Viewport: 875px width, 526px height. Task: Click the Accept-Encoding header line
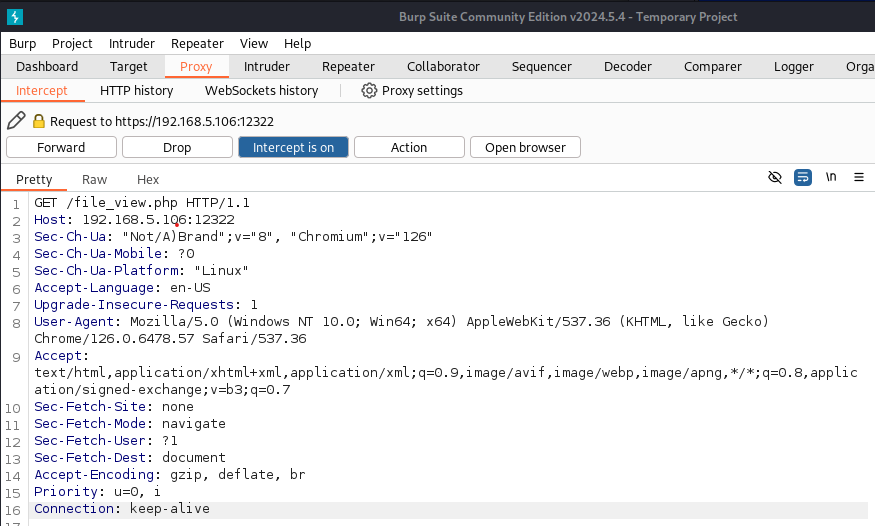tap(170, 475)
